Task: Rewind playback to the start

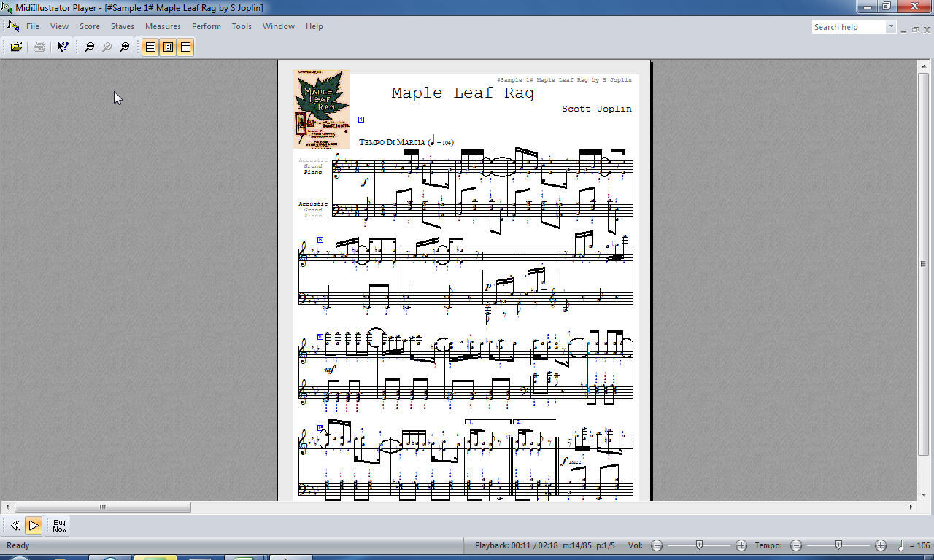Action: (15, 525)
